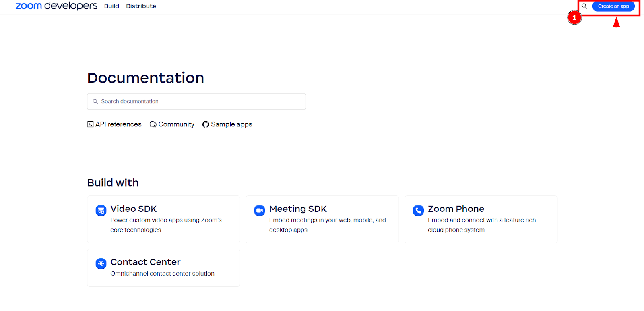This screenshot has height=311, width=644.
Task: Click the Zoom Phone handset icon
Action: point(419,210)
